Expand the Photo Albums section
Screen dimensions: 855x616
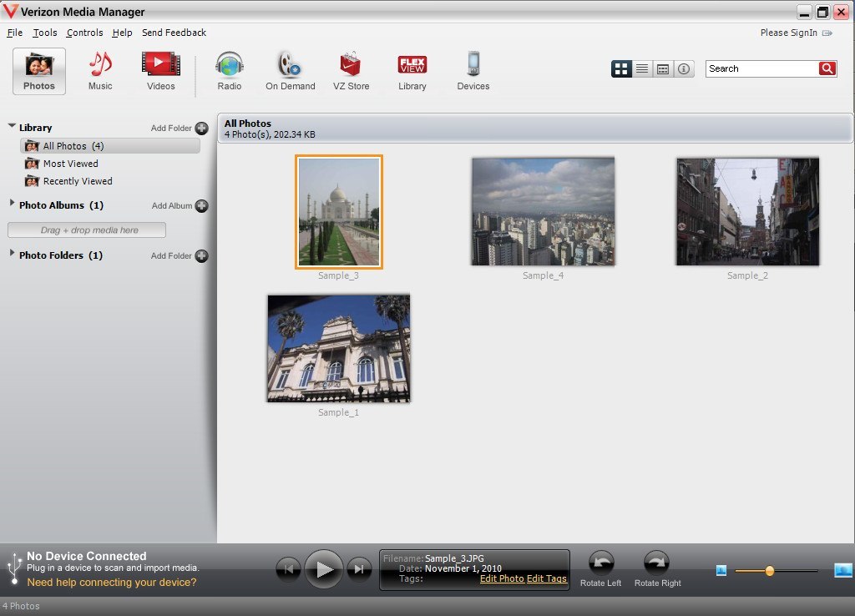[x=10, y=205]
